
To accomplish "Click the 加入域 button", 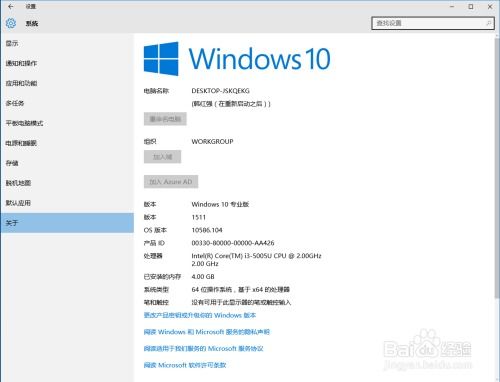I will point(162,157).
